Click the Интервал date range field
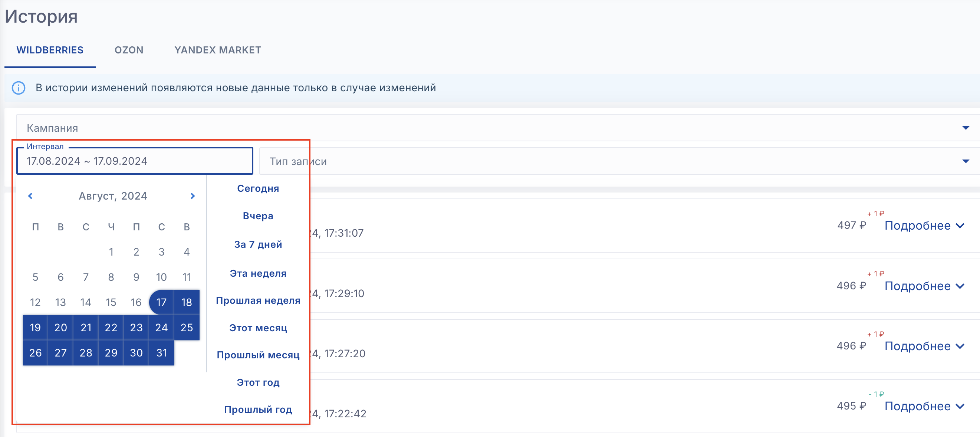The width and height of the screenshot is (980, 437). [x=135, y=161]
